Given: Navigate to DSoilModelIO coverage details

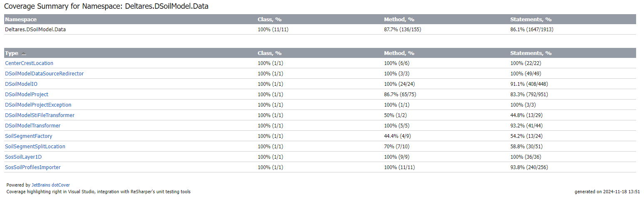Looking at the screenshot, I should pos(21,84).
